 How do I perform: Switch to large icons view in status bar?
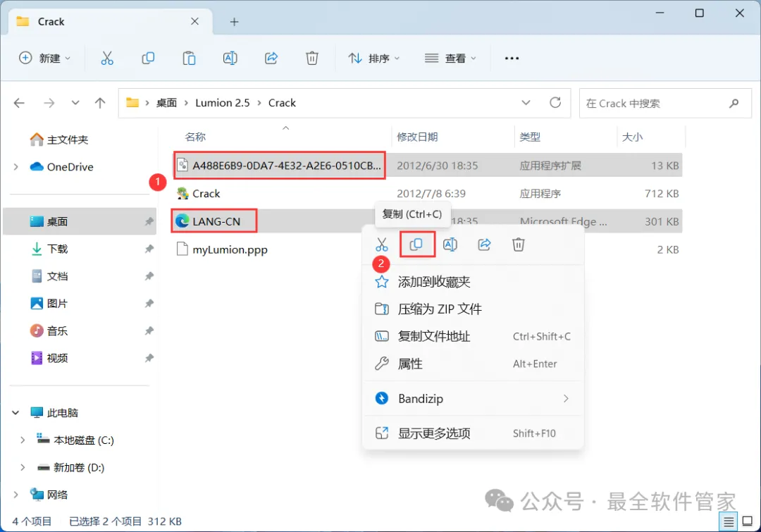coord(748,522)
